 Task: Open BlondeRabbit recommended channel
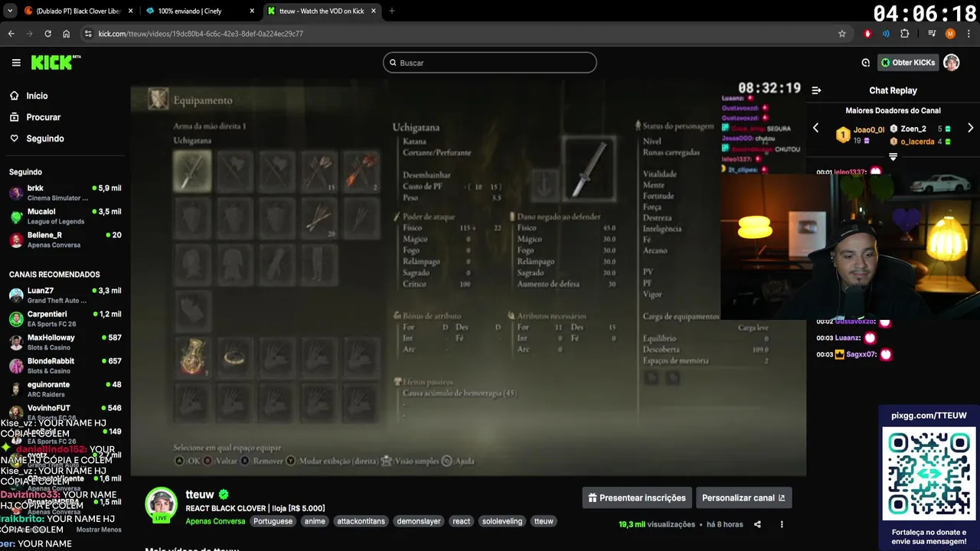[65, 365]
